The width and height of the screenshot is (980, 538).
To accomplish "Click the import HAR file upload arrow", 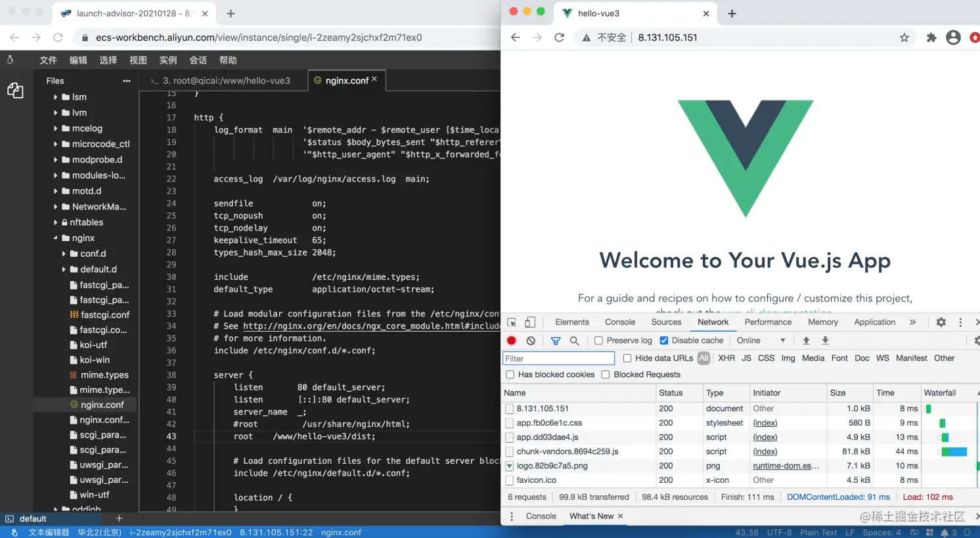I will (806, 340).
